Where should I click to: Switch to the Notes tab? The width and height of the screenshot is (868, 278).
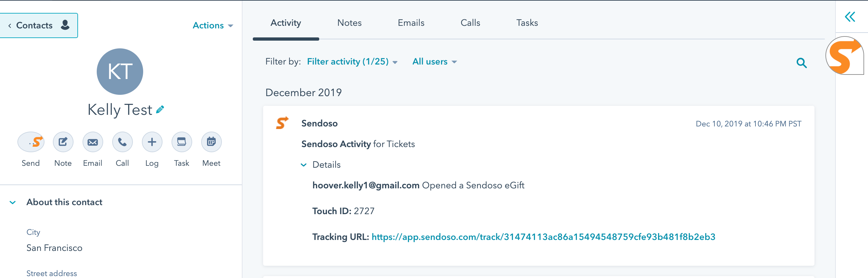coord(349,23)
